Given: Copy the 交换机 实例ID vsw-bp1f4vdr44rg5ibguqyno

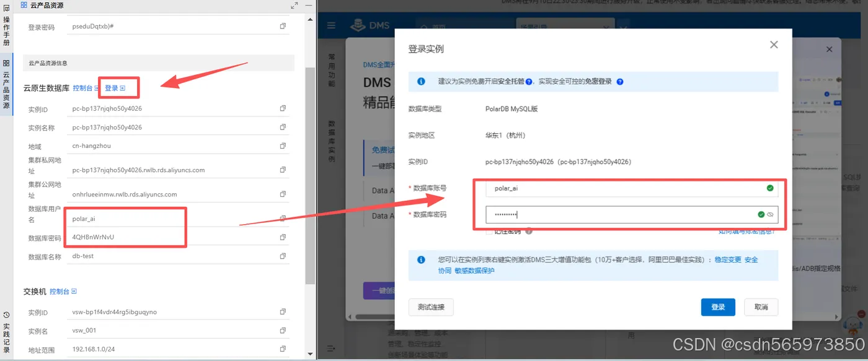Looking at the screenshot, I should [x=283, y=311].
